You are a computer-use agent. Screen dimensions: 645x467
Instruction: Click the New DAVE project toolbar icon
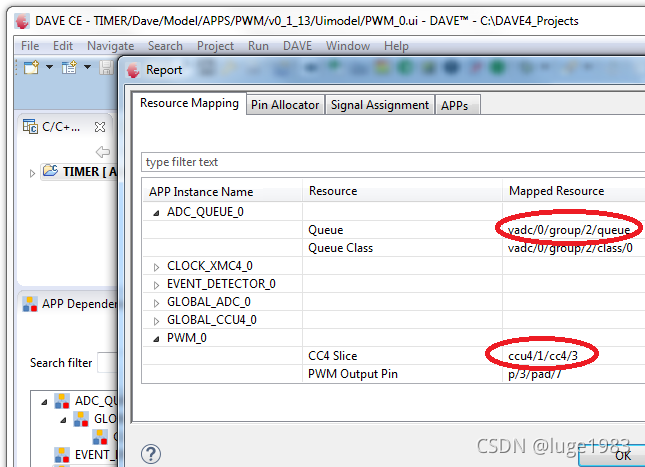coord(69,67)
